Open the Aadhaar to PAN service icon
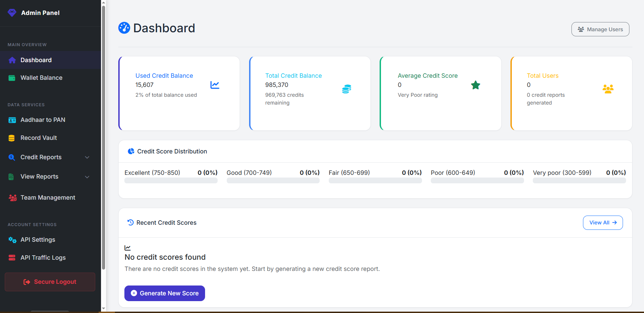The width and height of the screenshot is (644, 313). point(12,120)
